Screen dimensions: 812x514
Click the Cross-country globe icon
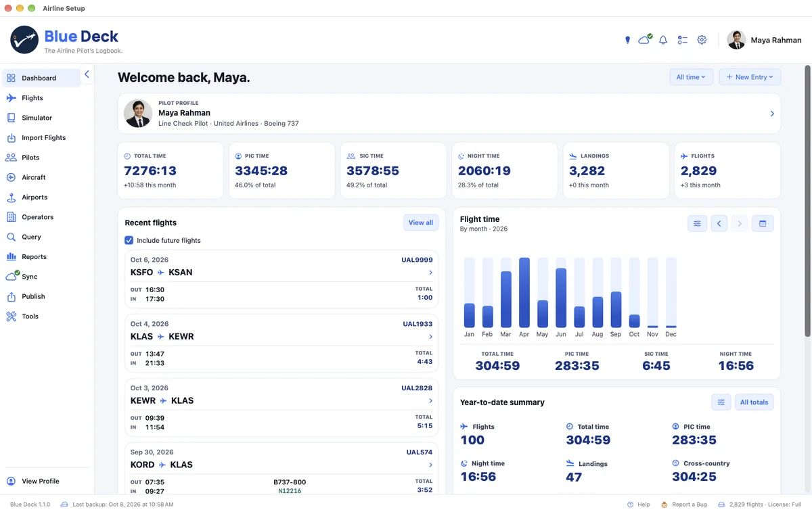pyautogui.click(x=676, y=463)
